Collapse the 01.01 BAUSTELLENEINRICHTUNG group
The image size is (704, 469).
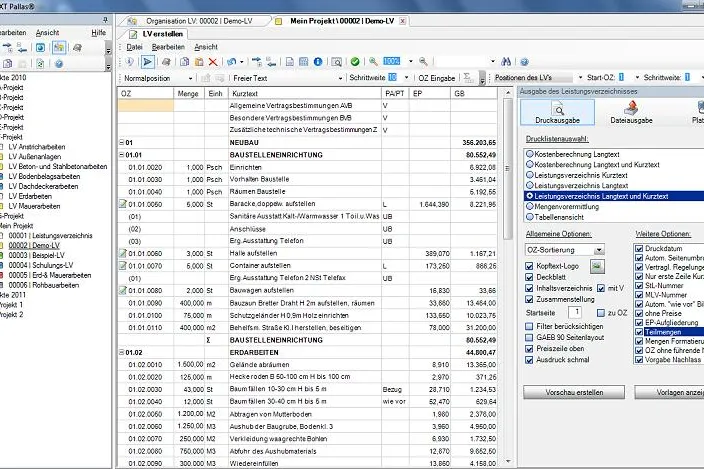pos(122,155)
